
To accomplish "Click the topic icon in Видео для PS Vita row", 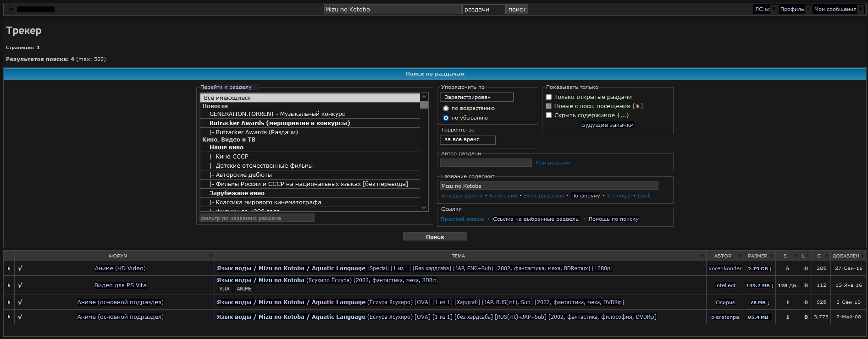I will click(x=9, y=285).
